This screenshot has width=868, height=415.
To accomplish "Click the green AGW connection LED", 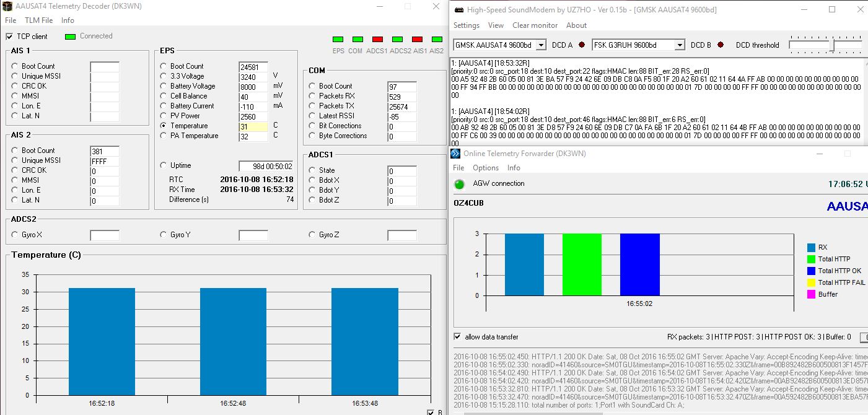I will [460, 184].
